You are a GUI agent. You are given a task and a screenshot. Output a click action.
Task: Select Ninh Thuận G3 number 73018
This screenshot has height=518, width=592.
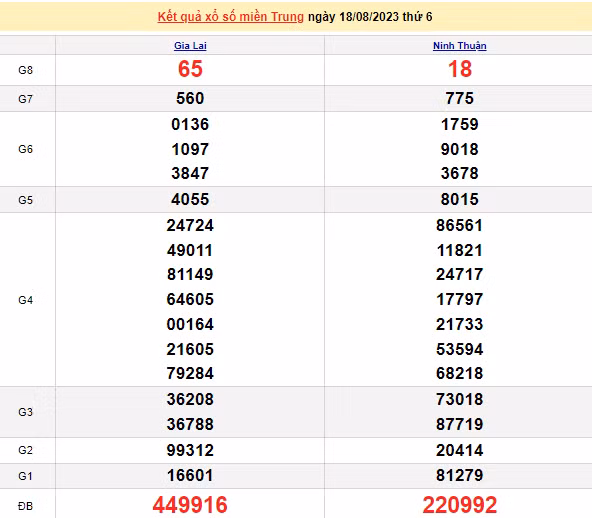(459, 399)
